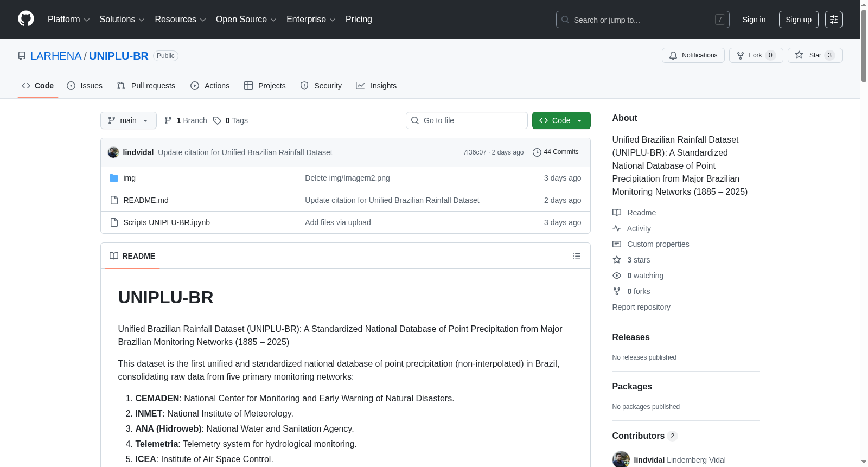Click the Readme book icon in About
The height and width of the screenshot is (467, 868).
pos(617,213)
